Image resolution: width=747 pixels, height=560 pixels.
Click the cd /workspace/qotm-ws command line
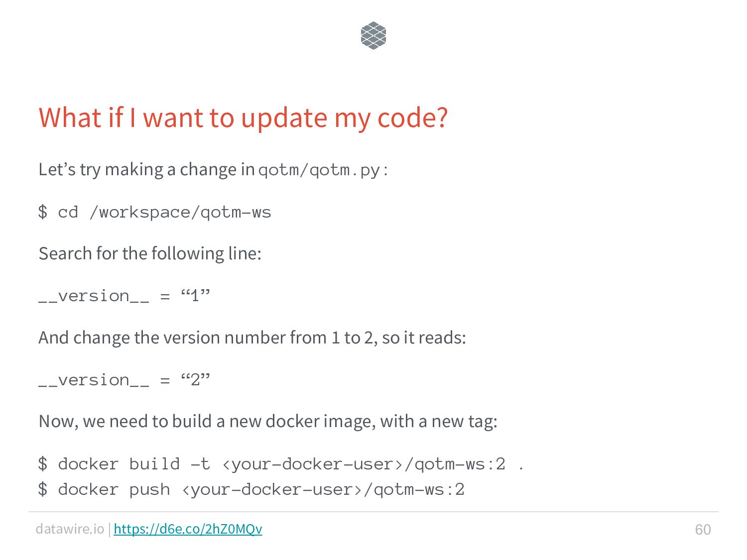(154, 212)
